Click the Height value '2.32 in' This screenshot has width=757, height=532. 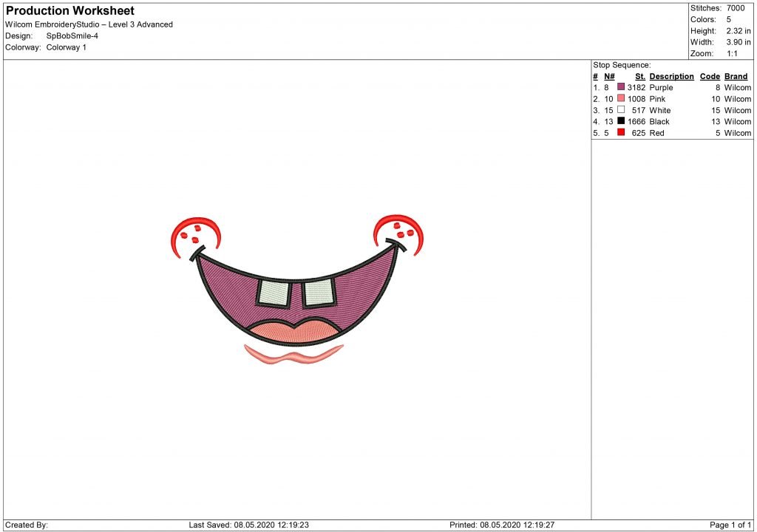click(739, 31)
